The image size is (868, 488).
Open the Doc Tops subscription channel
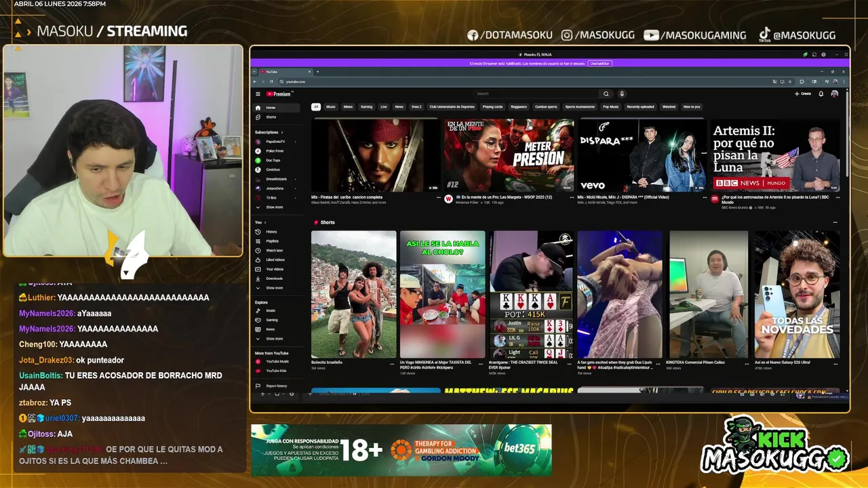pyautogui.click(x=277, y=161)
